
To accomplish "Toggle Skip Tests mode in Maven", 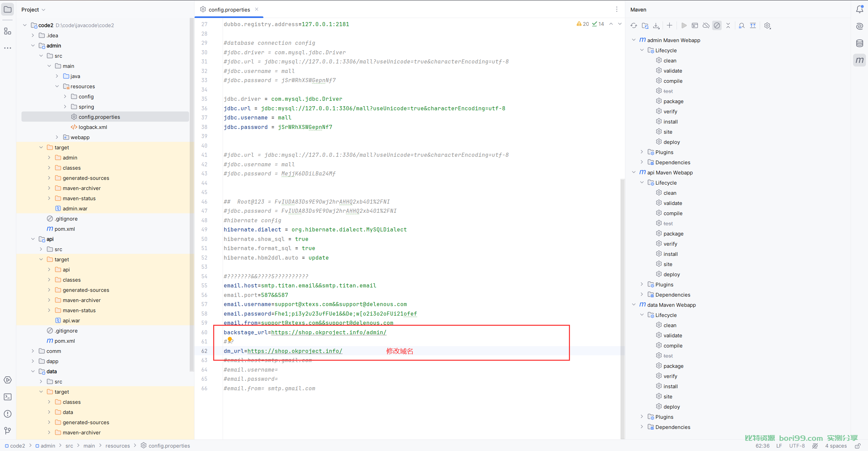I will [717, 25].
